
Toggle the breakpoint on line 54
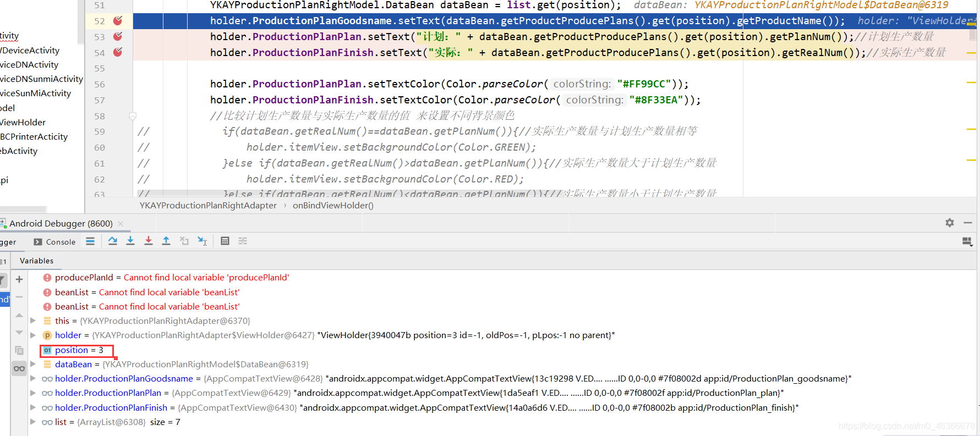pos(118,52)
